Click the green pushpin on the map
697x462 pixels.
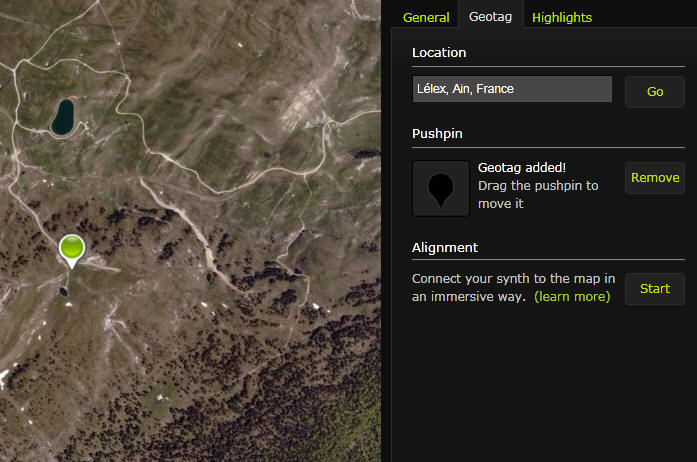[71, 247]
